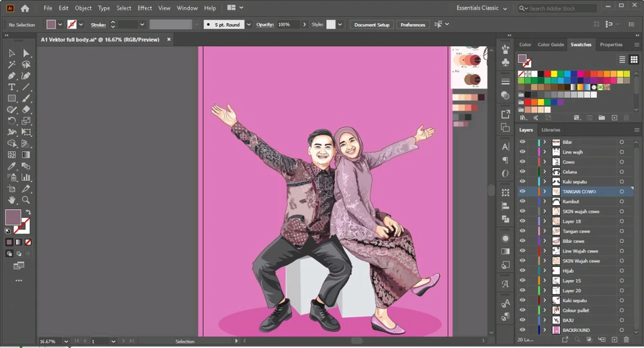Swap fill and stroke colors
The width and height of the screenshot is (644, 348).
coord(28,212)
